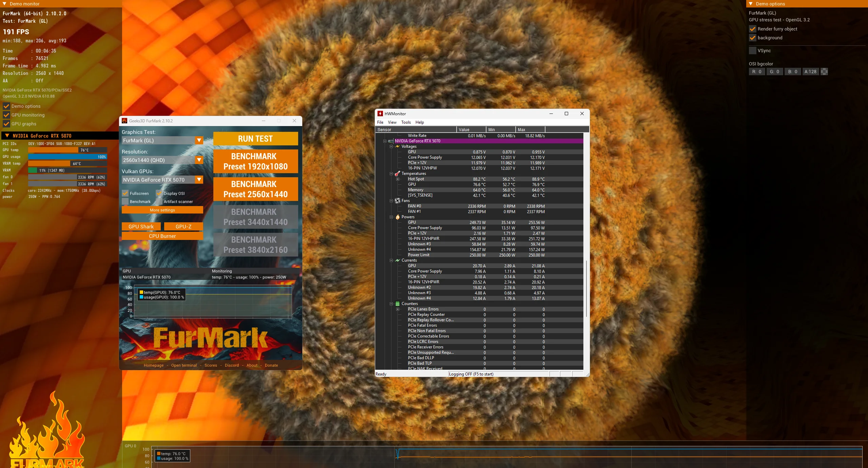Click the Counters green list icon in HWMonitor
Image resolution: width=868 pixels, height=468 pixels.
click(x=398, y=304)
